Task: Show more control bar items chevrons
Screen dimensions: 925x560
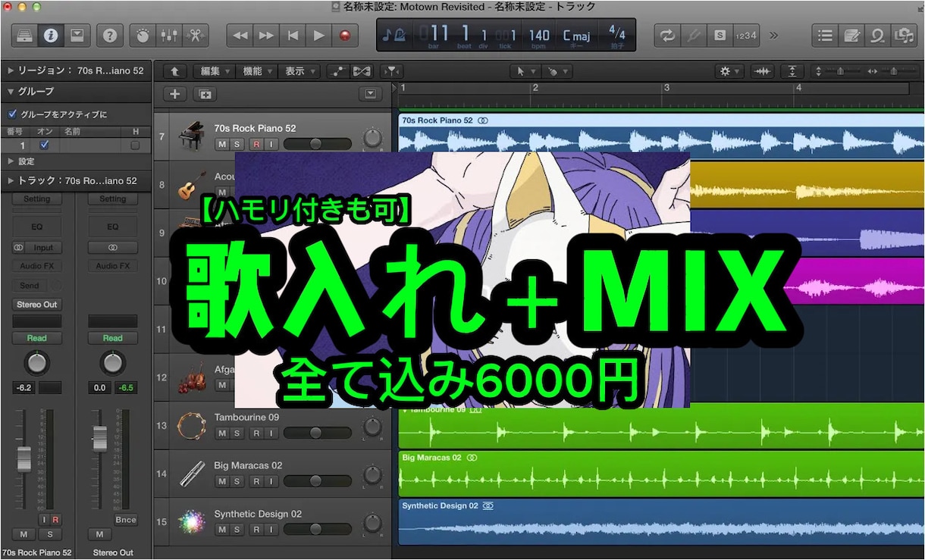Action: (x=773, y=35)
